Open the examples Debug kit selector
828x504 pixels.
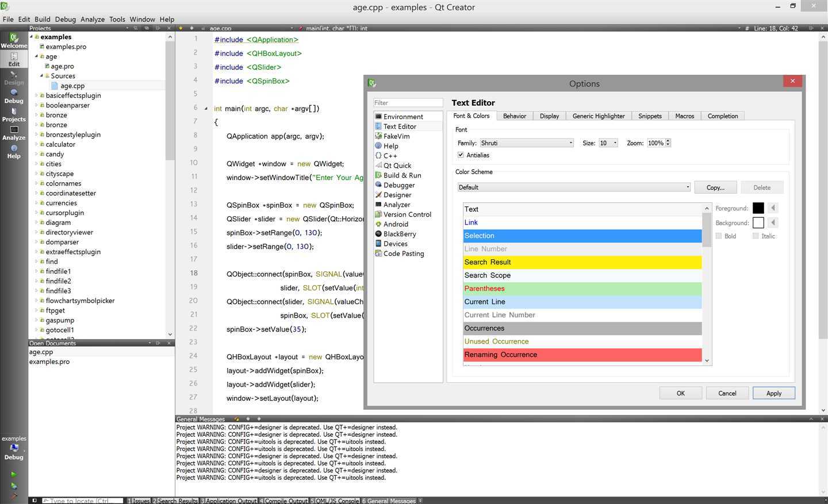pos(14,448)
